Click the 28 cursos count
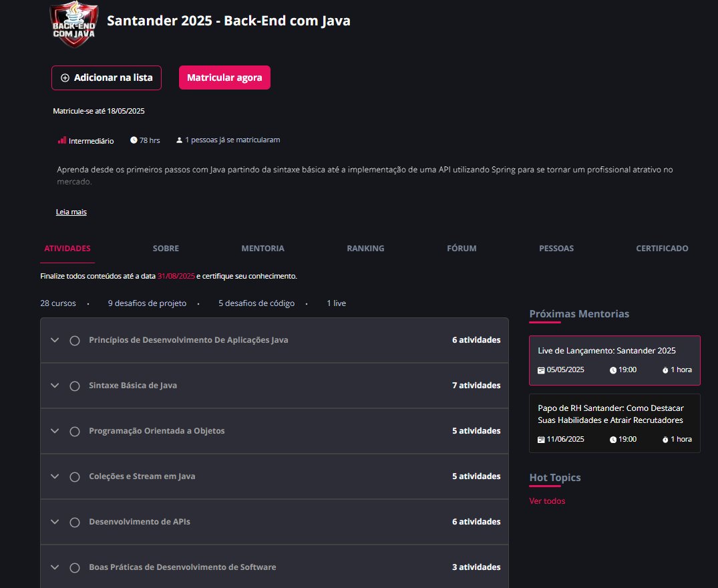The image size is (718, 588). tap(58, 303)
